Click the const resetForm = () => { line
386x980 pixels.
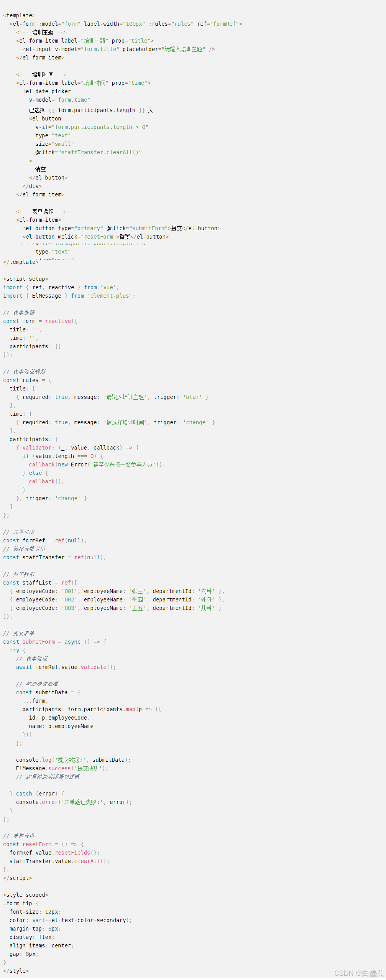(x=43, y=844)
